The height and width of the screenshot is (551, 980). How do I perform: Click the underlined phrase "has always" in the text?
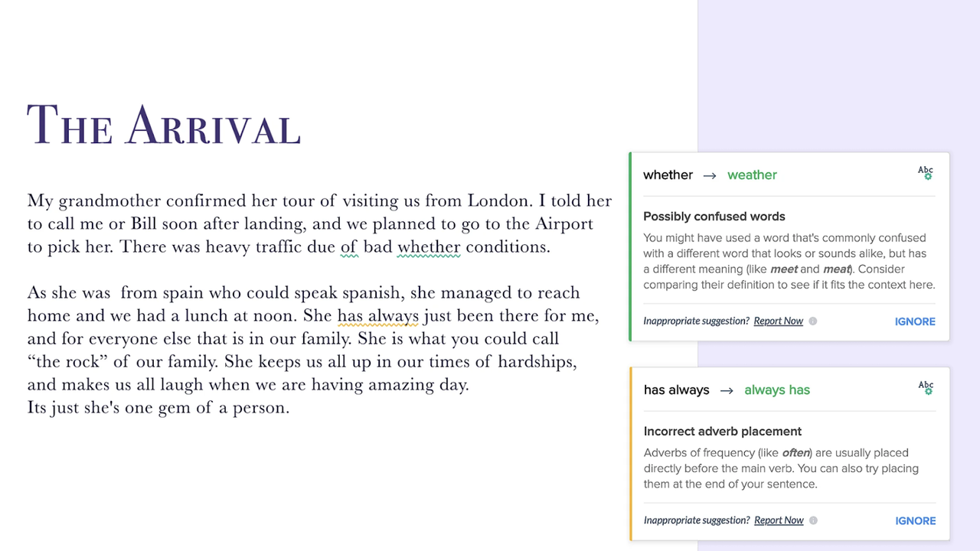click(x=377, y=316)
